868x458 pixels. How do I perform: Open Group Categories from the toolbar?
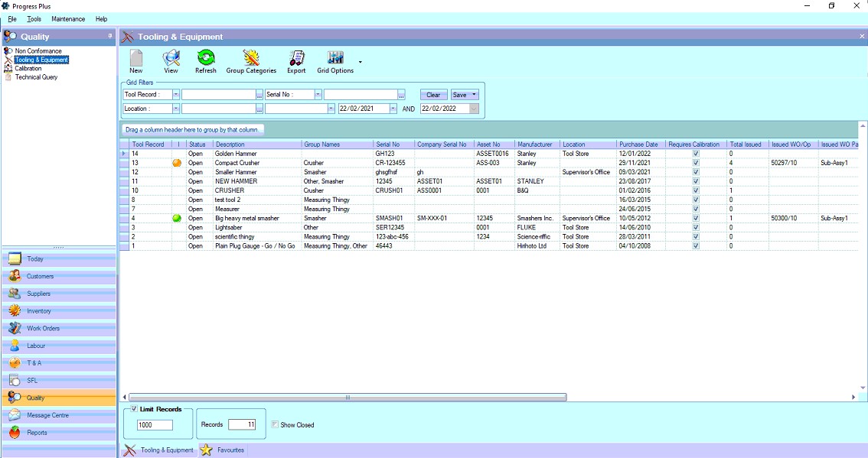(251, 60)
